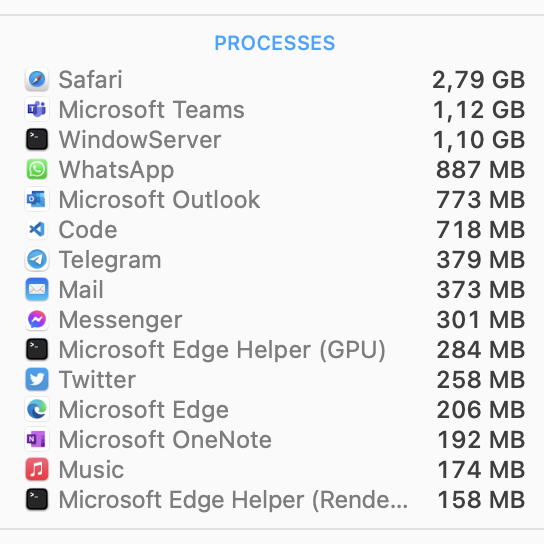Click the WhatsApp green icon
This screenshot has height=544, width=544.
[37, 169]
